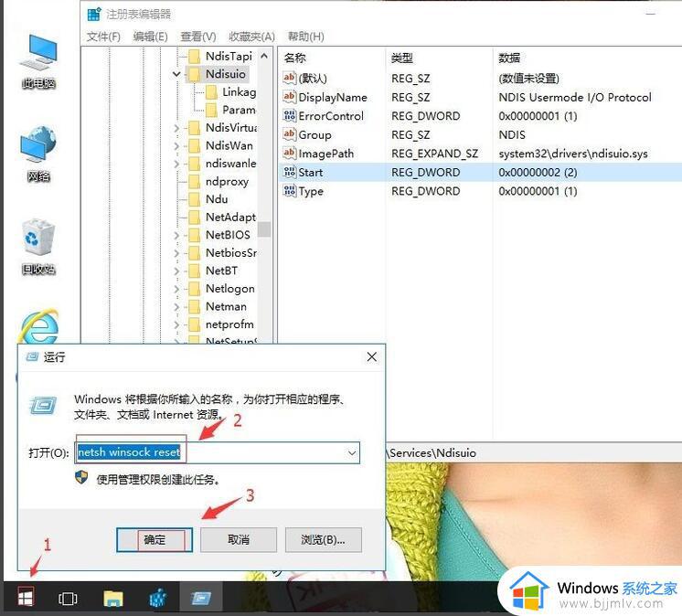Click the Type DWORD value icon
The image size is (682, 616).
[x=289, y=191]
